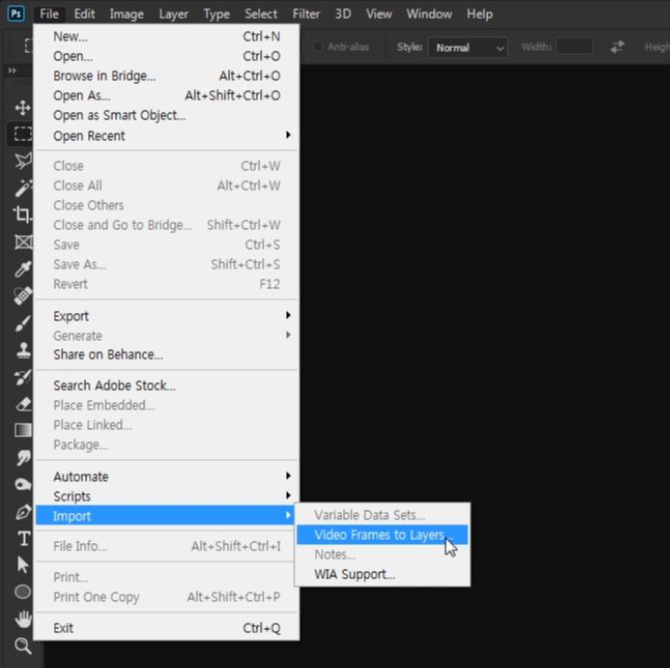
Task: Open the Image menu
Action: coord(126,14)
